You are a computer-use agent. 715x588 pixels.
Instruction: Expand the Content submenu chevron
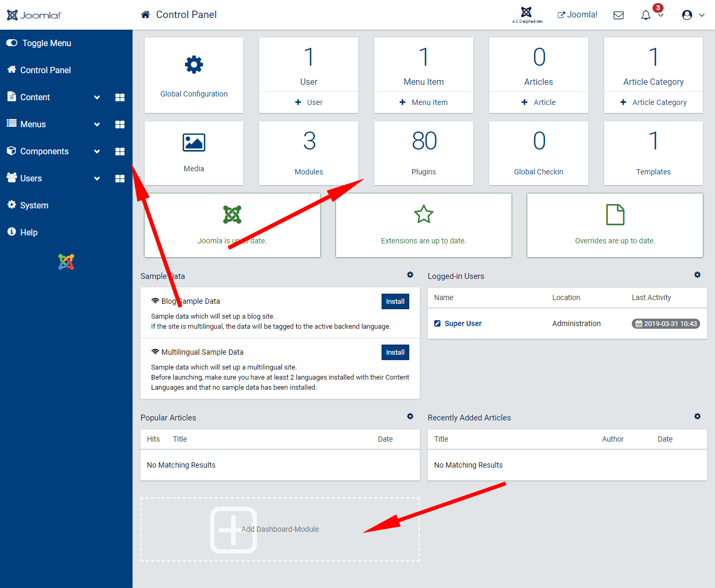coord(97,97)
